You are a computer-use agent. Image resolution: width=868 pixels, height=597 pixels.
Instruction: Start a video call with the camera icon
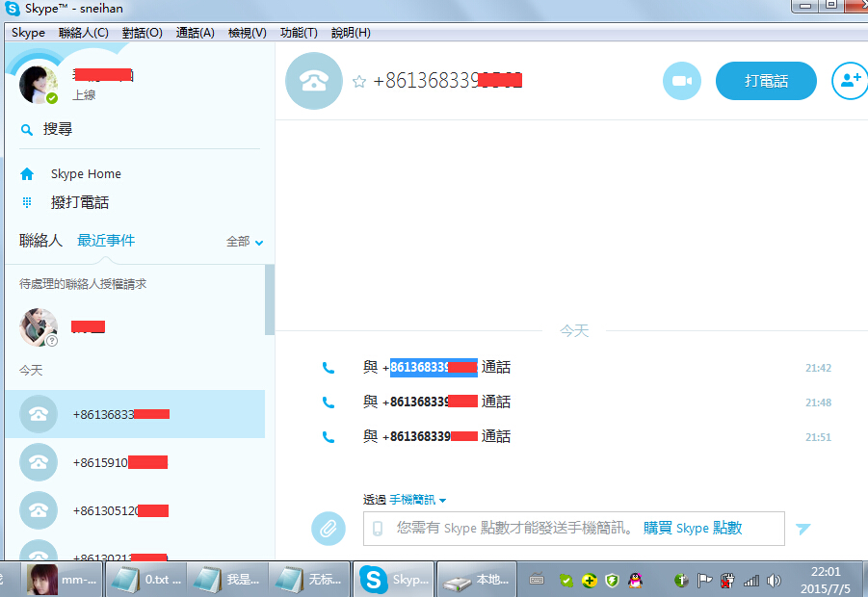pos(682,81)
